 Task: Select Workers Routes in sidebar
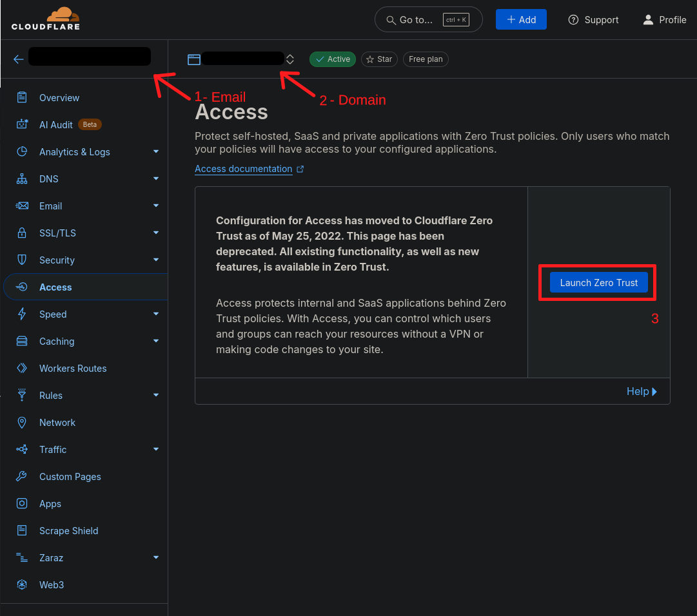point(85,369)
